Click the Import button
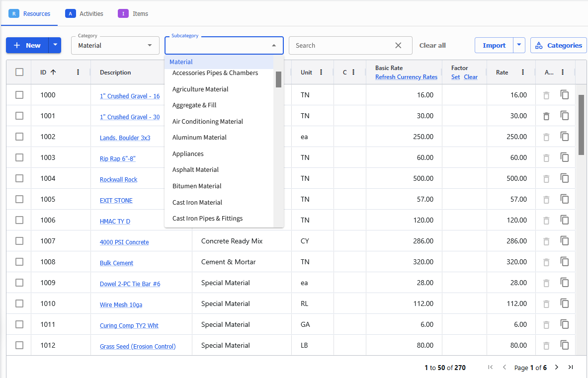The width and height of the screenshot is (588, 378). (494, 45)
